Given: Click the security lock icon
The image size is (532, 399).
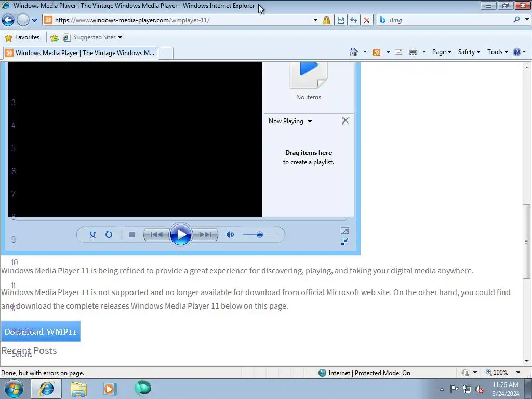Looking at the screenshot, I should point(326,20).
